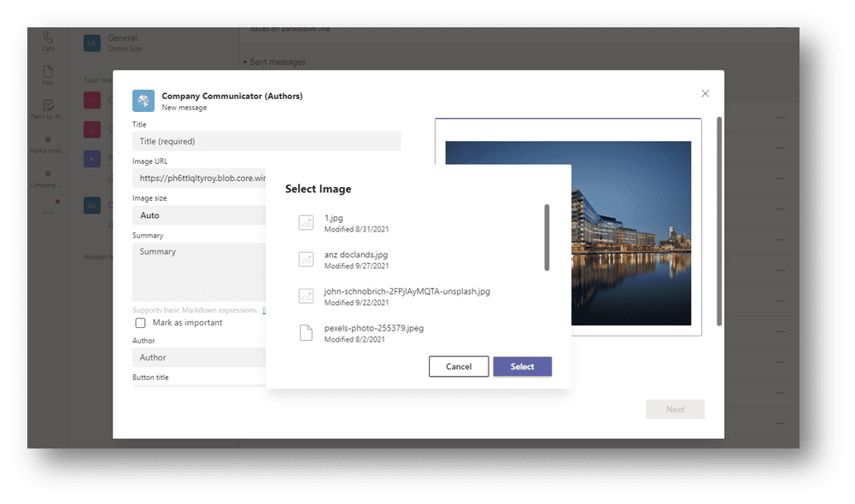Click the document icon for pexels-photo-255379.jpeg
The width and height of the screenshot is (855, 504).
(x=306, y=332)
